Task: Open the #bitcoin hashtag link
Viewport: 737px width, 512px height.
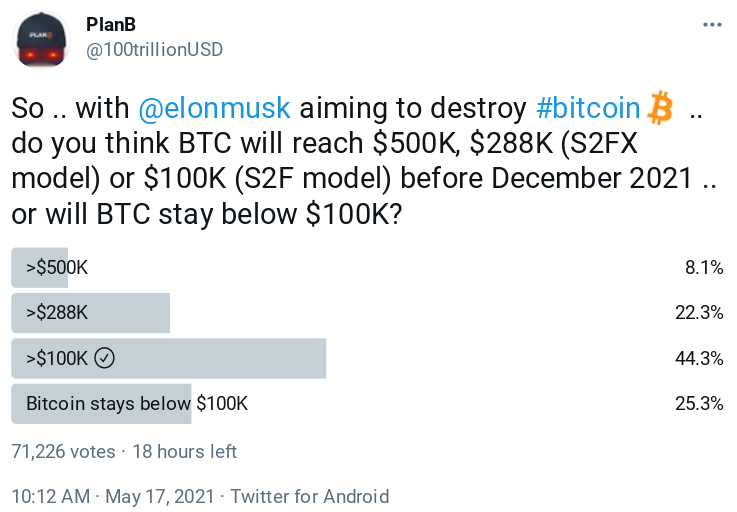Action: (x=588, y=108)
